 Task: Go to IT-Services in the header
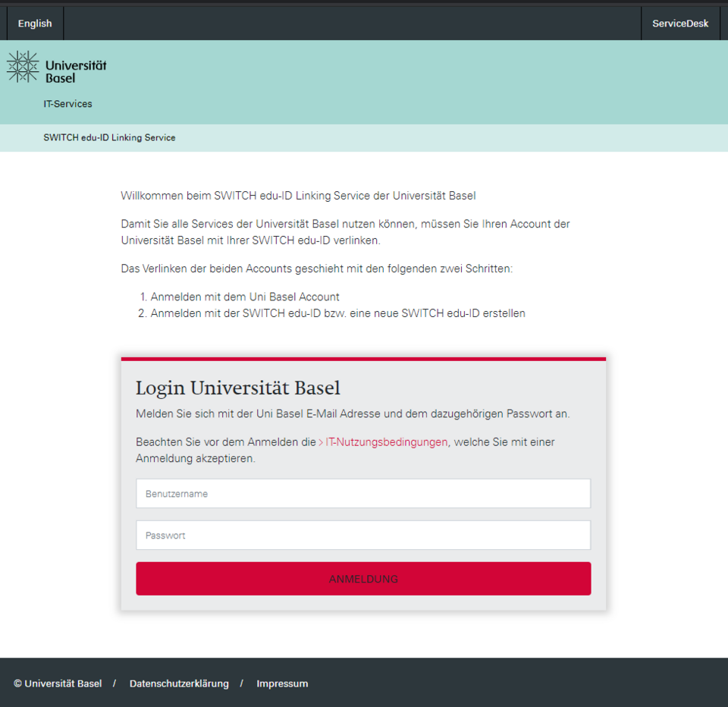point(67,104)
